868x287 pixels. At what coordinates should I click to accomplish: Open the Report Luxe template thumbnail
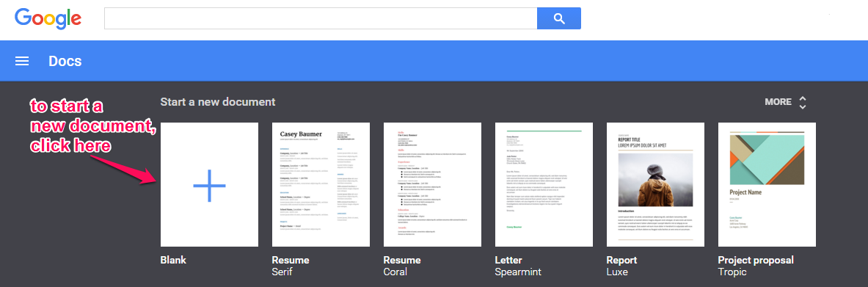click(655, 184)
